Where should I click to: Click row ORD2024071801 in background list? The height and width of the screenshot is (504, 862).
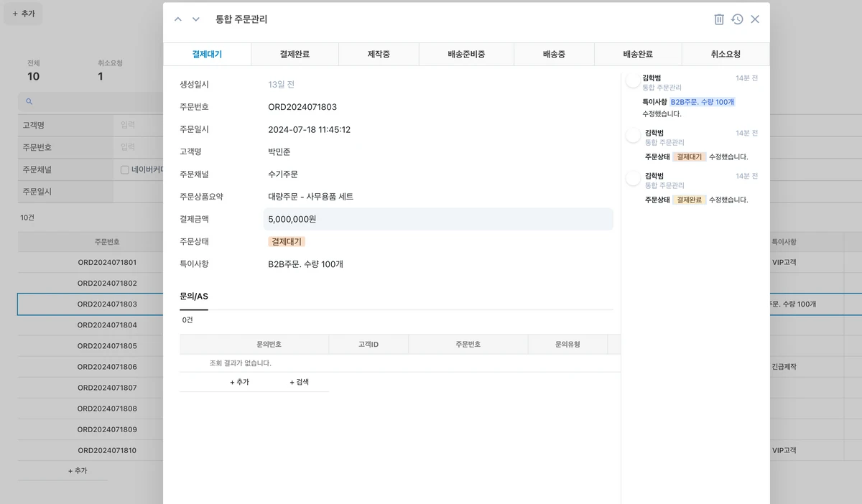pyautogui.click(x=107, y=263)
